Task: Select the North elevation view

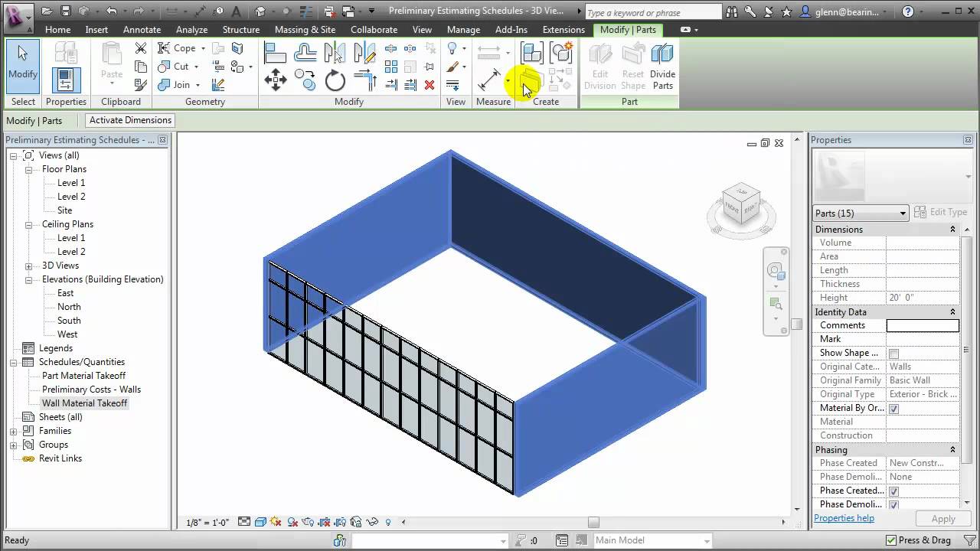Action: pos(69,307)
